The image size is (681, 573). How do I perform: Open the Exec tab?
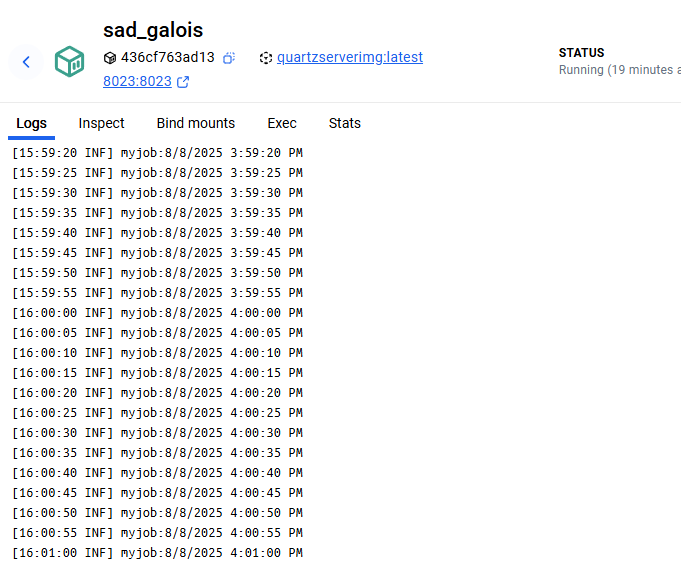pyautogui.click(x=282, y=123)
